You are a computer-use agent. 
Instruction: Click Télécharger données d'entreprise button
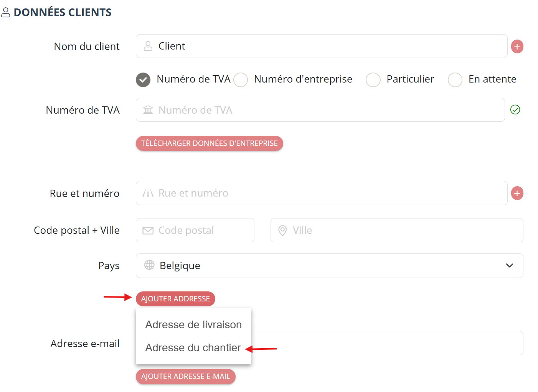pyautogui.click(x=209, y=143)
